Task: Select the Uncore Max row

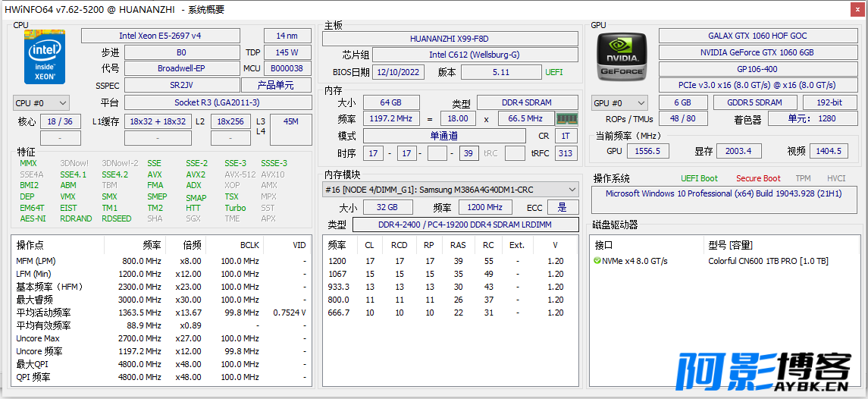Action: point(161,338)
